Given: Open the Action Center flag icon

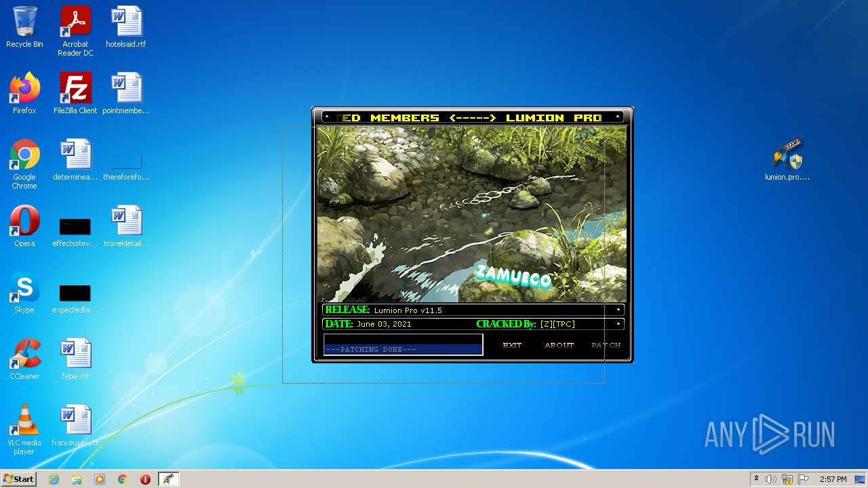Looking at the screenshot, I should pyautogui.click(x=804, y=479).
